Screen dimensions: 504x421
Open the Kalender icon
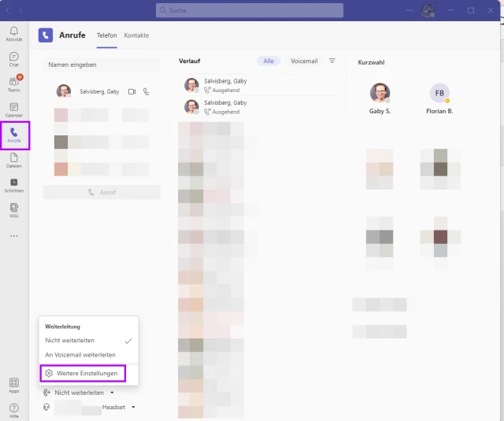coord(13,109)
